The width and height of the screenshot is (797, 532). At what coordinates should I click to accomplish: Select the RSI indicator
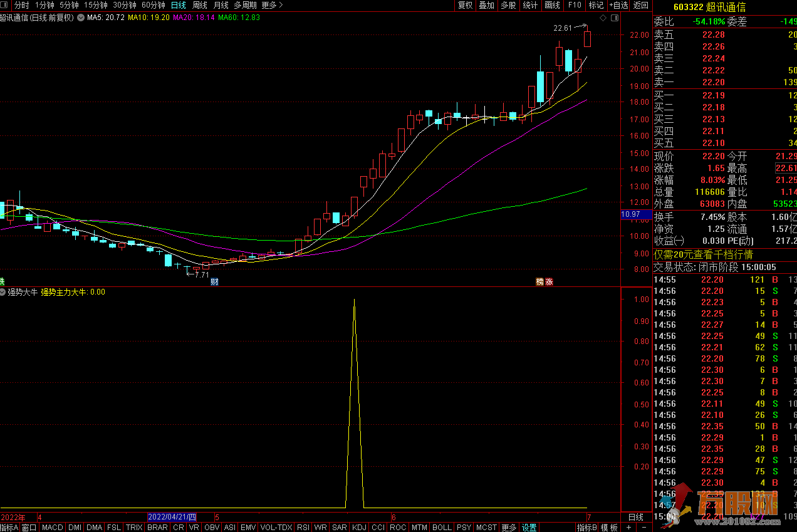click(303, 528)
